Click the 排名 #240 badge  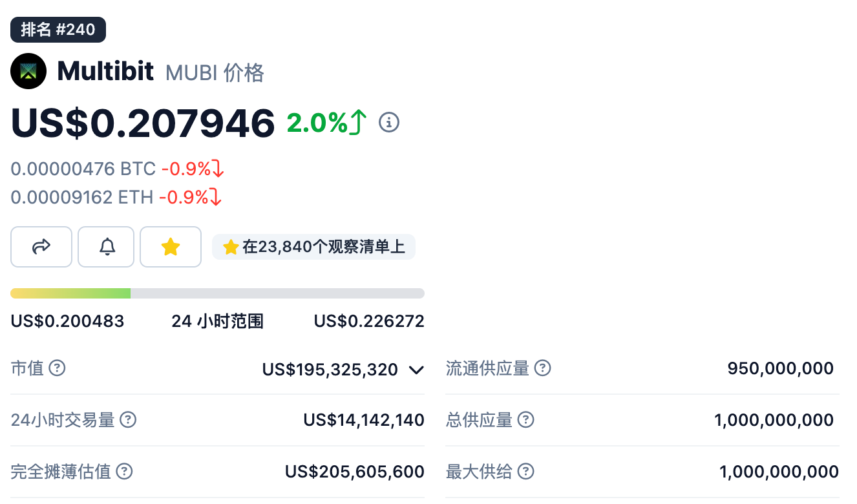coord(58,29)
